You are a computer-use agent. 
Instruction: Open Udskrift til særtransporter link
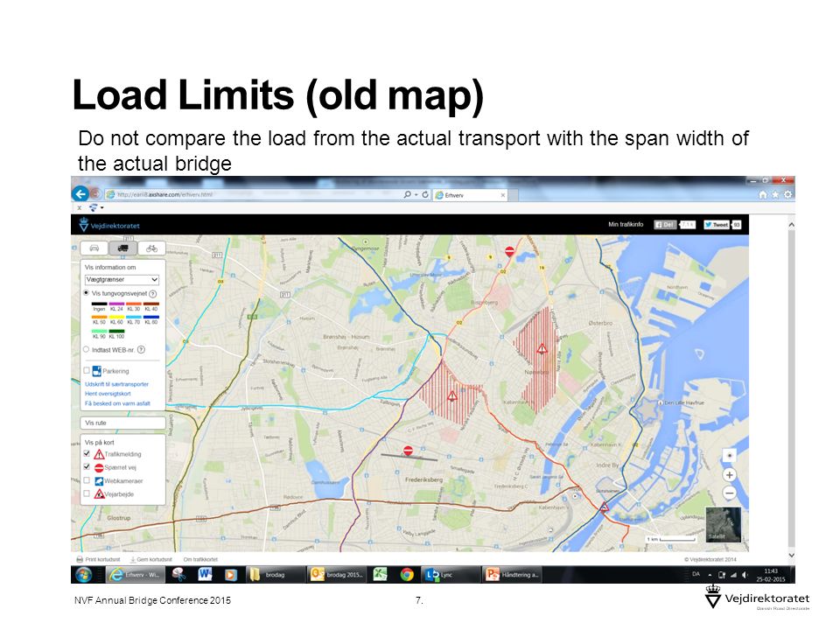[x=116, y=384]
